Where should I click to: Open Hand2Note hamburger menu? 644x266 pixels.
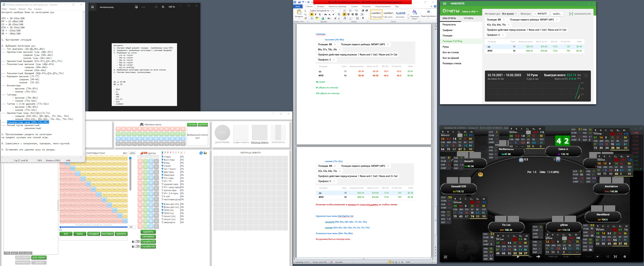(444, 4)
